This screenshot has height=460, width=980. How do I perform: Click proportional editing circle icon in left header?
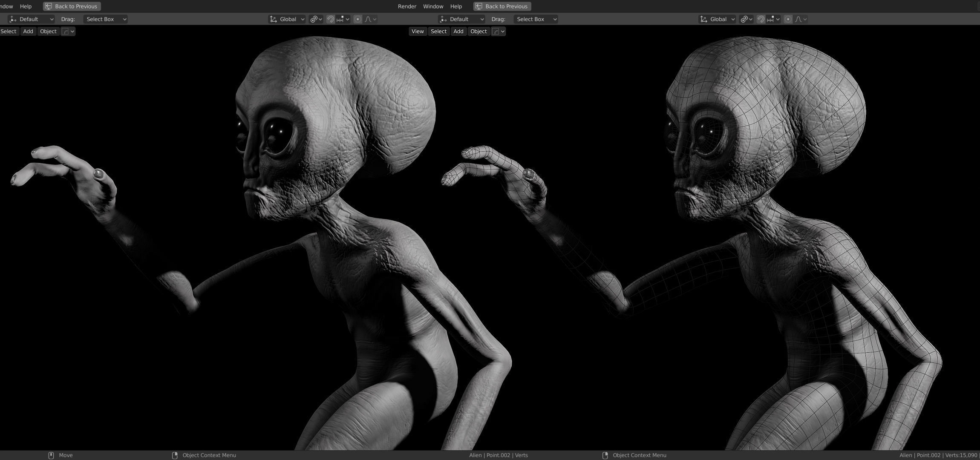pos(357,19)
